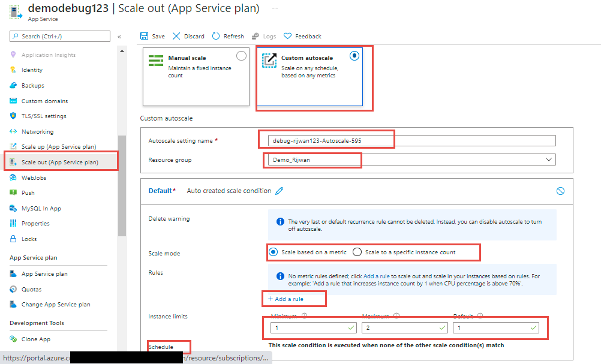Save the autoscale settings
The height and width of the screenshot is (364, 601).
pyautogui.click(x=152, y=36)
